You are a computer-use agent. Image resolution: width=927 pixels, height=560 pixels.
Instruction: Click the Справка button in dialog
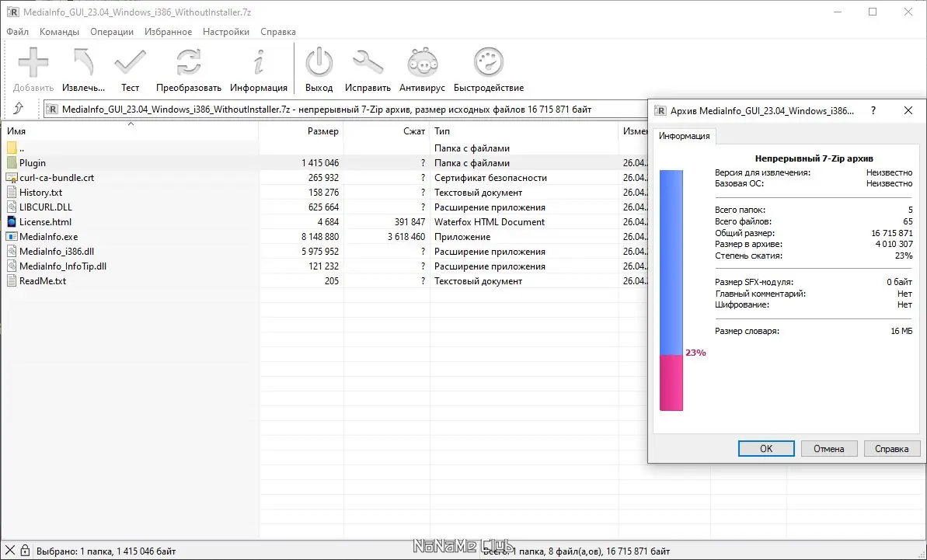click(x=891, y=448)
